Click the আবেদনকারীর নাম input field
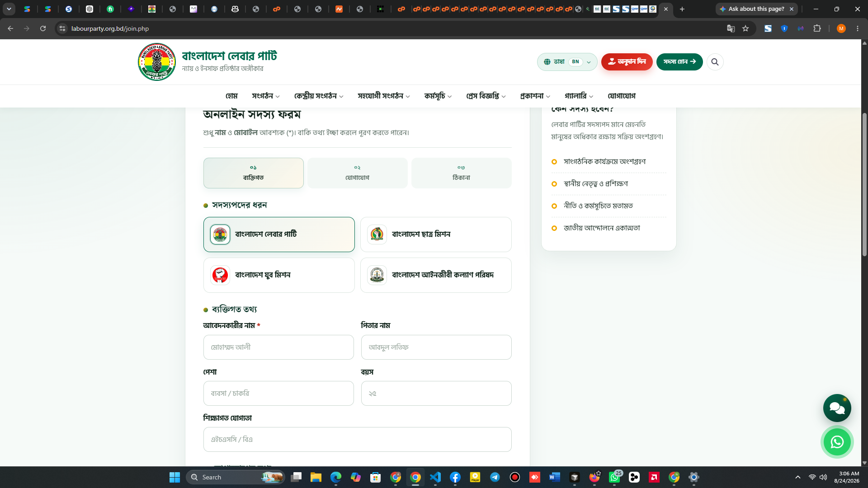The image size is (868, 488). [x=278, y=347]
